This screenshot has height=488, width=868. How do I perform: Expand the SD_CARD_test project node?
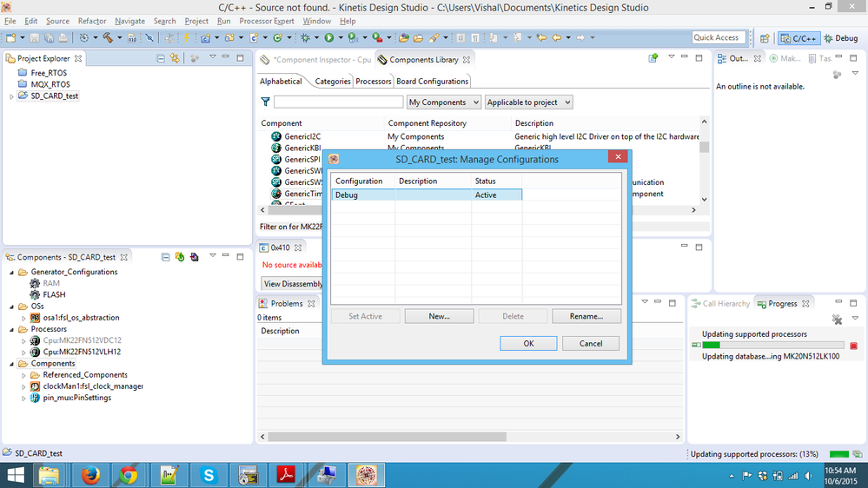click(11, 96)
